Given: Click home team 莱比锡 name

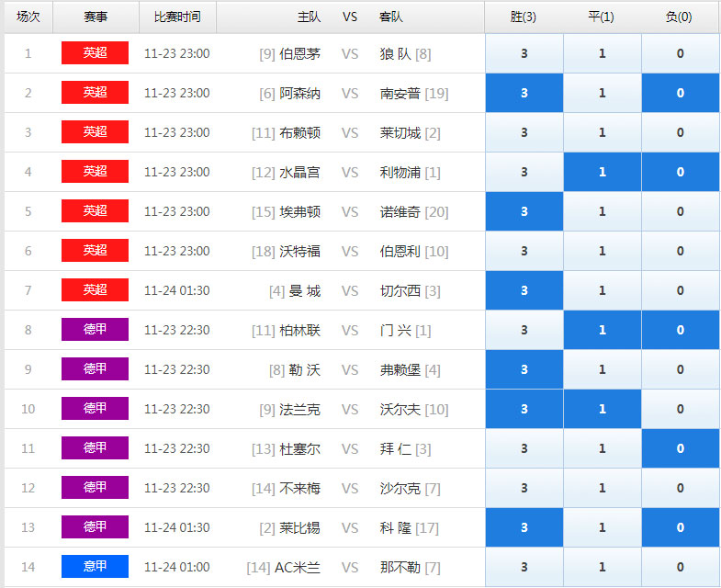Looking at the screenshot, I should coord(299,528).
